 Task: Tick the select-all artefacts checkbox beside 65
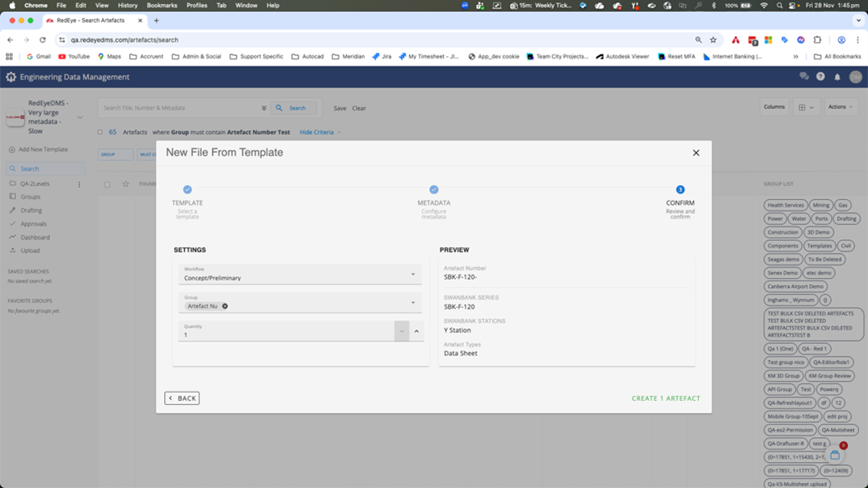pyautogui.click(x=101, y=132)
